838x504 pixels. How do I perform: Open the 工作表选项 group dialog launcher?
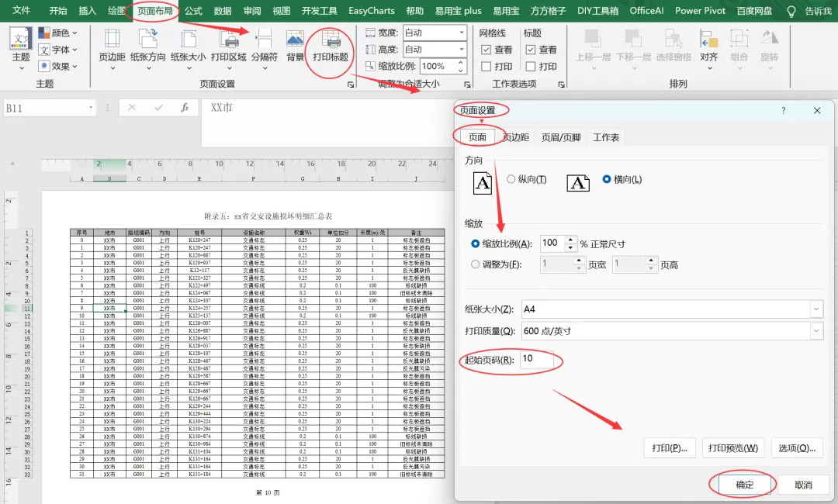561,85
